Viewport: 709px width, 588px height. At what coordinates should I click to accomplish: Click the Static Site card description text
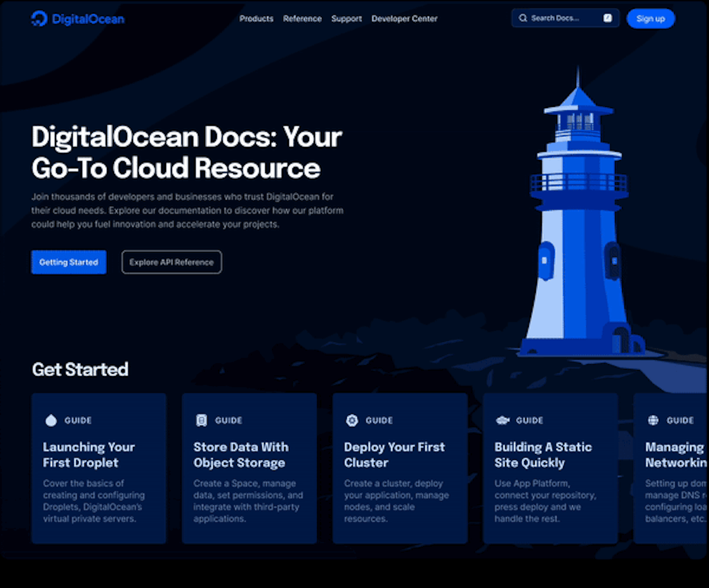tap(545, 501)
